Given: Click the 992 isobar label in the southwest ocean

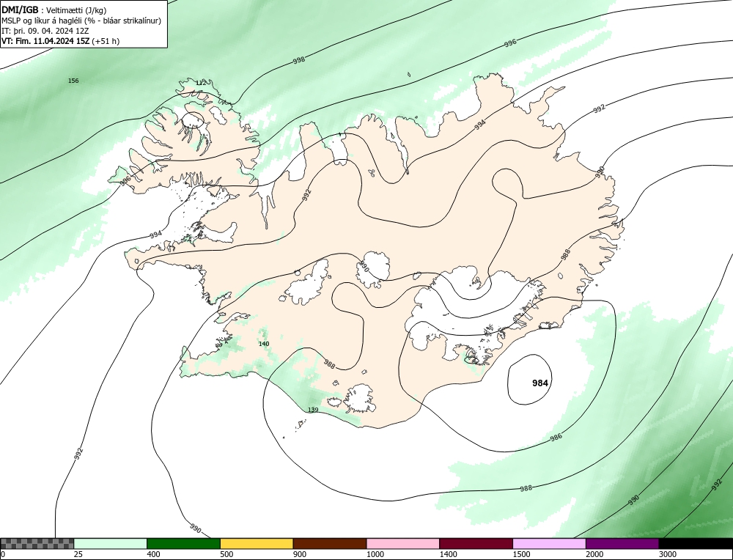Looking at the screenshot, I should (78, 454).
